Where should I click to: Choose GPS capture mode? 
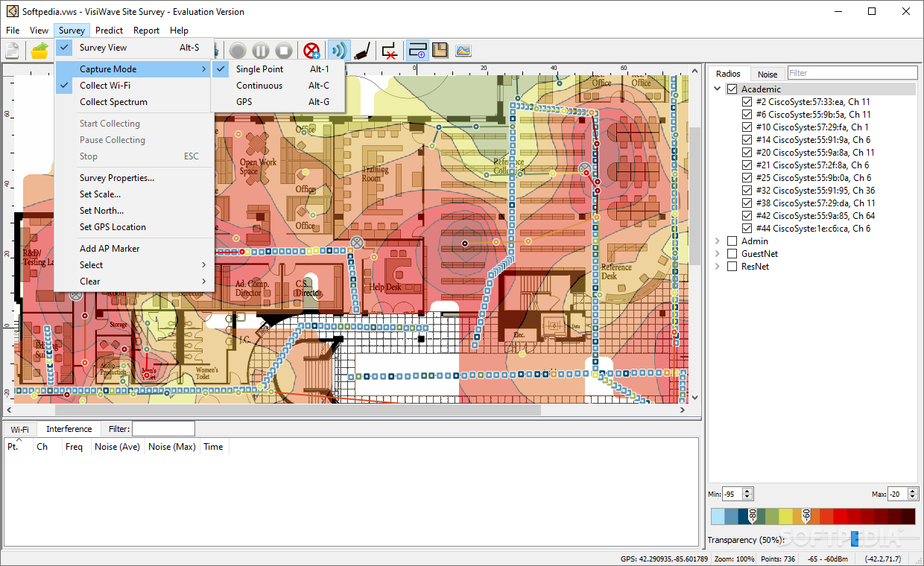coord(278,102)
